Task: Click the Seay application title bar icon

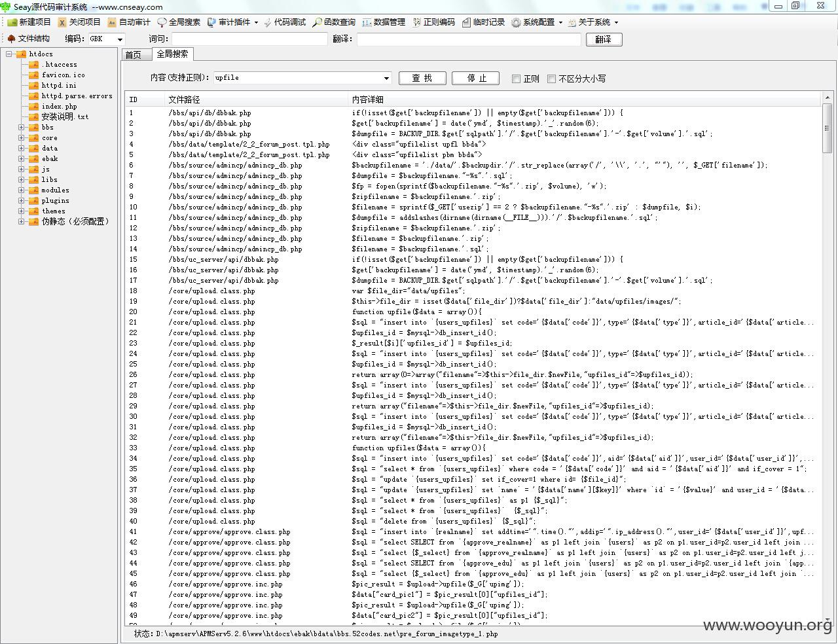Action: 6,7
